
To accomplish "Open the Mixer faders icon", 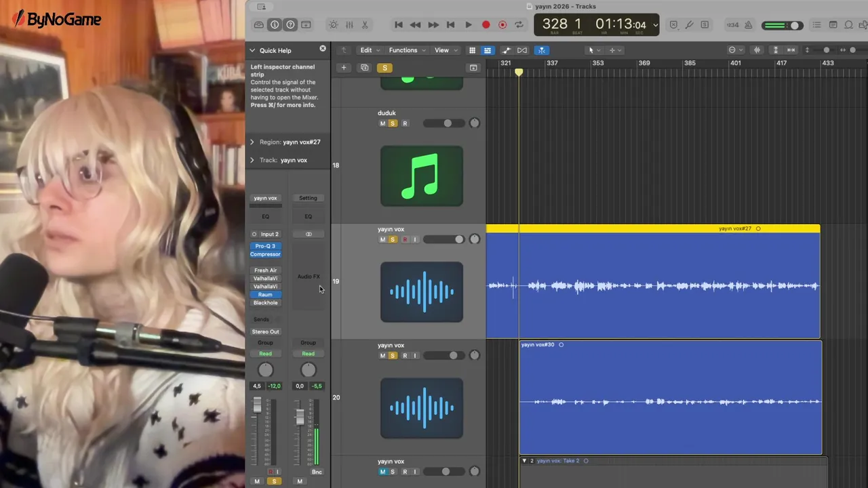I will pyautogui.click(x=349, y=25).
